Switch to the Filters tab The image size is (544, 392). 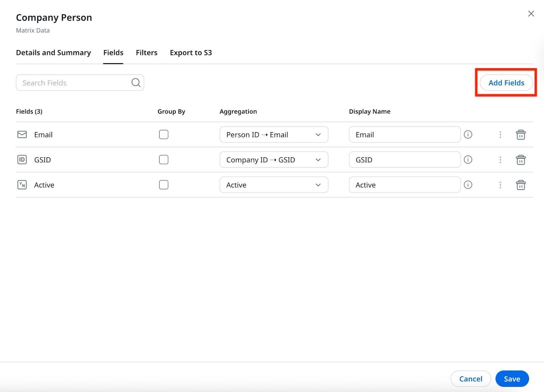coord(146,52)
